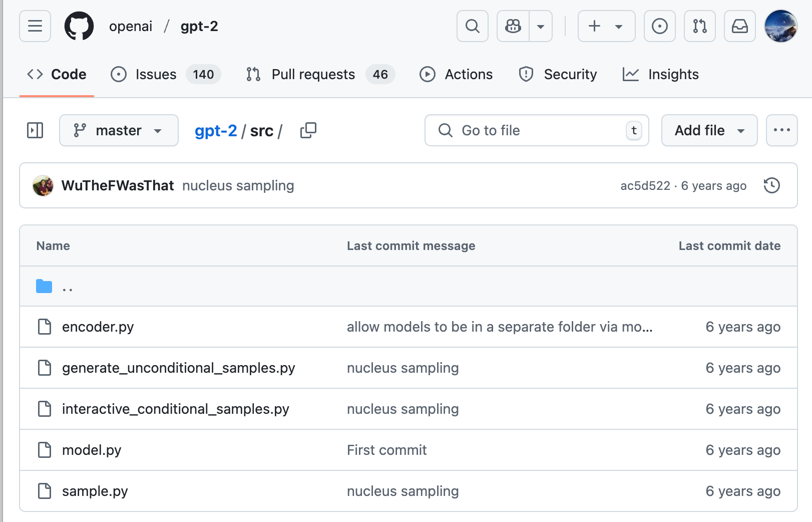Click the Code tab angle-brackets icon

(x=35, y=74)
